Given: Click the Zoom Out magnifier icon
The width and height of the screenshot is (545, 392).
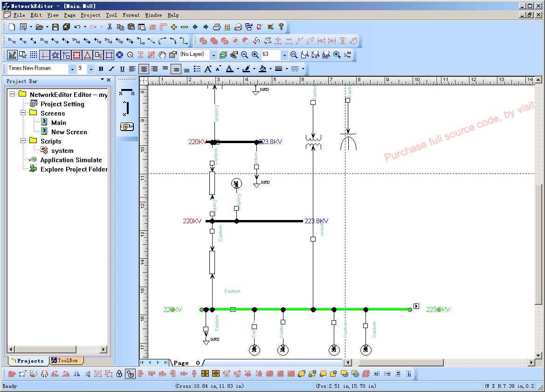Looking at the screenshot, I should click(x=244, y=55).
